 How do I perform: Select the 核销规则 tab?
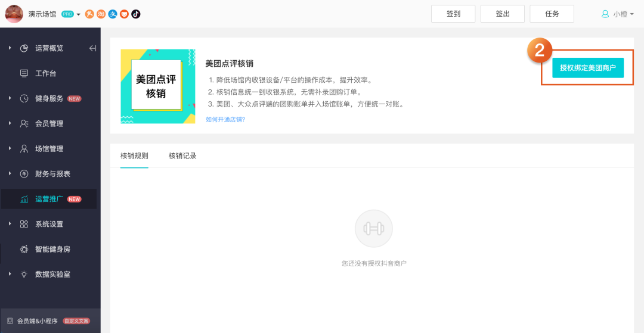point(134,156)
